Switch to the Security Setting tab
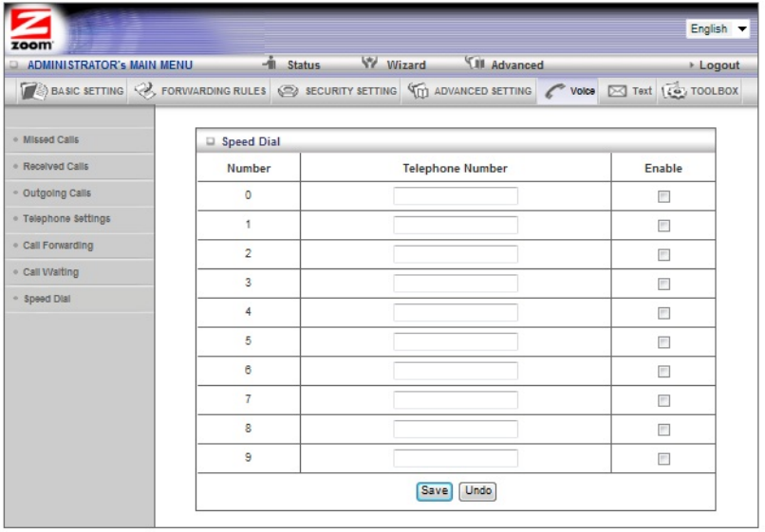 (x=337, y=91)
